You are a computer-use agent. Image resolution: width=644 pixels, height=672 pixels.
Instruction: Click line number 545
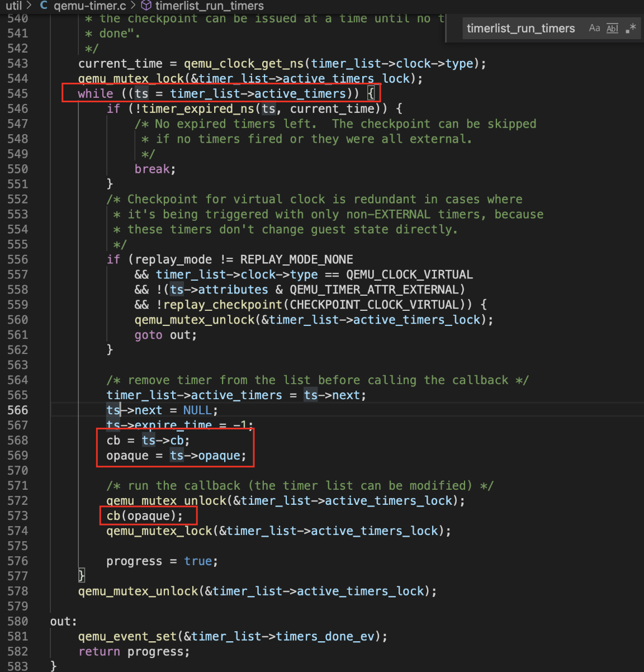(17, 93)
